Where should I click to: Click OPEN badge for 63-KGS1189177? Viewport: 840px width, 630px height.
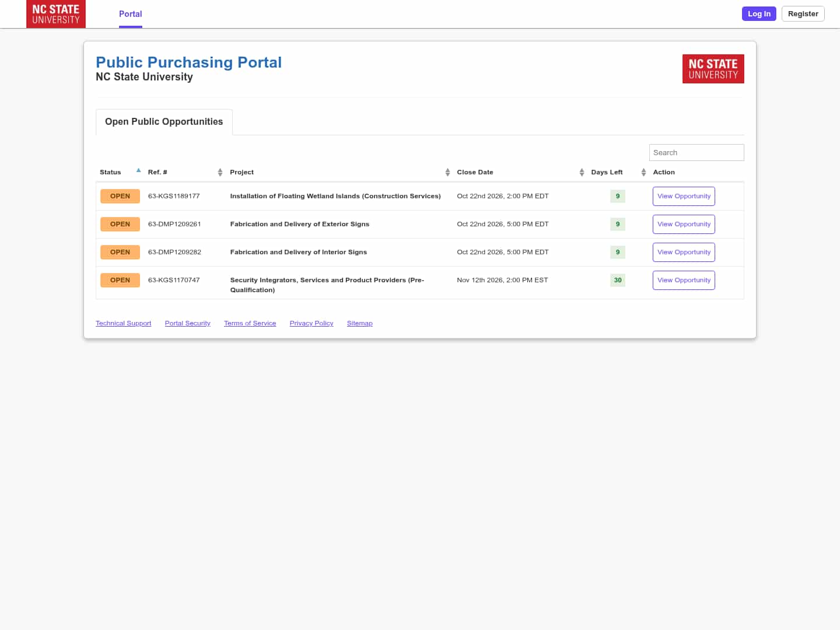[x=120, y=196]
